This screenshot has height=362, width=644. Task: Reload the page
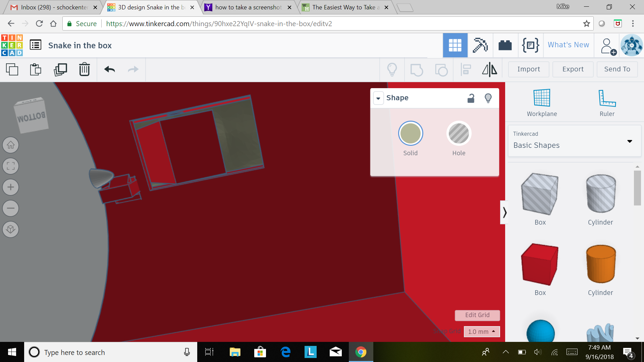[39, 23]
